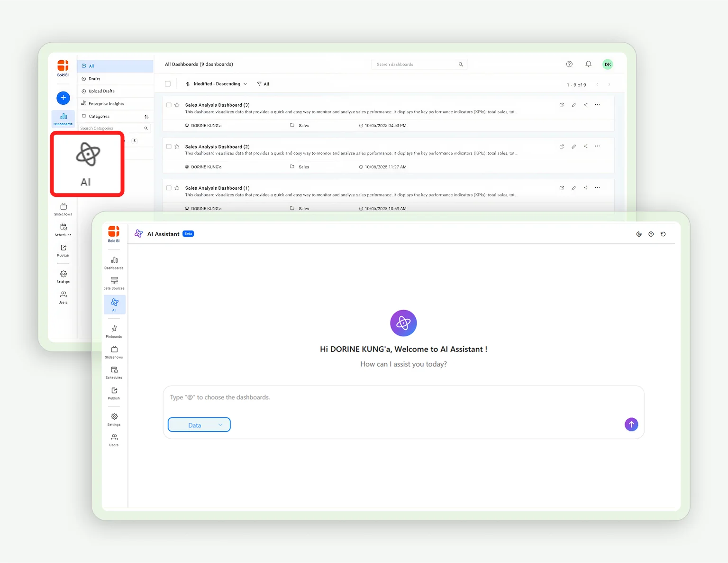Open the All filter dropdown
This screenshot has height=563, width=728.
click(x=263, y=83)
